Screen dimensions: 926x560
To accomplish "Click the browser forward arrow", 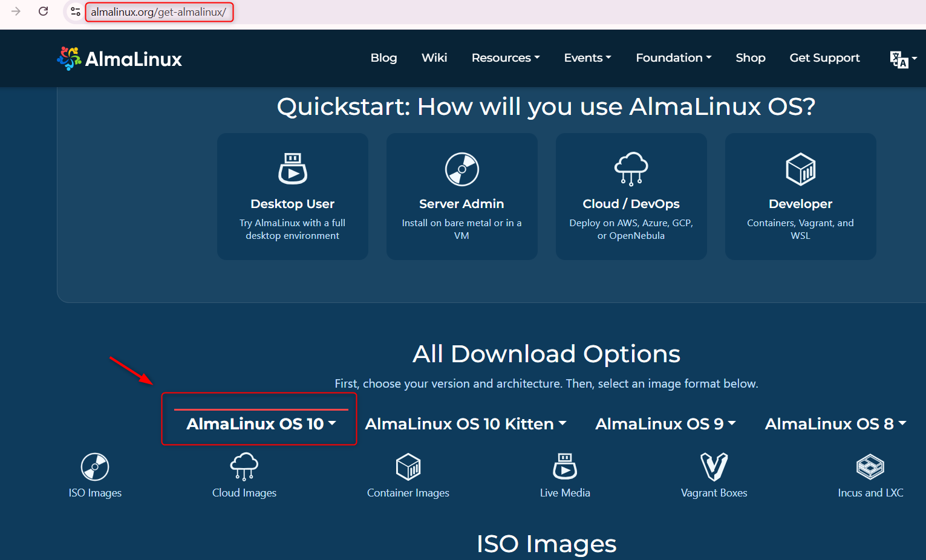I will (16, 11).
